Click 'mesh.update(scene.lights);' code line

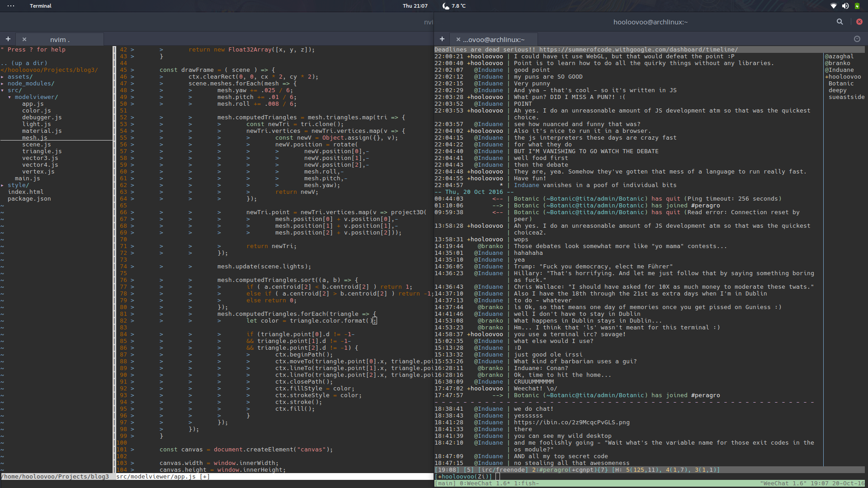click(x=264, y=267)
